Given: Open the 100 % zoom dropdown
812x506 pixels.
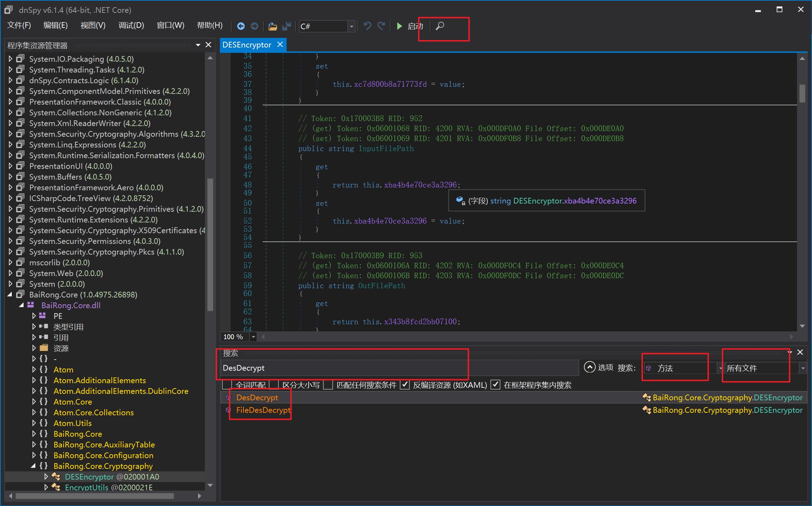Looking at the screenshot, I should coord(253,337).
